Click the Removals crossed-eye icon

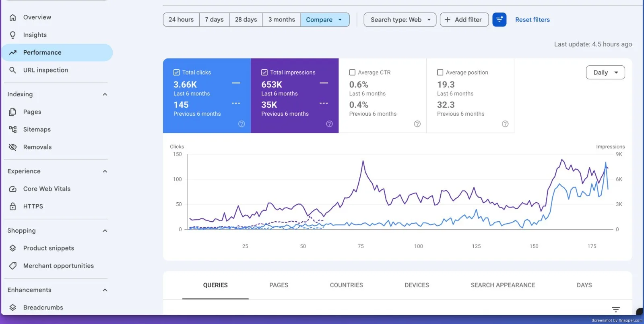[13, 147]
